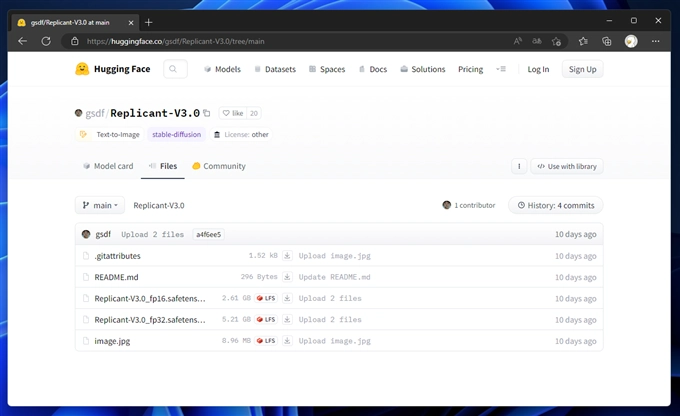The width and height of the screenshot is (680, 416).
Task: Open the three-dot options button beside Use with library
Action: click(519, 166)
